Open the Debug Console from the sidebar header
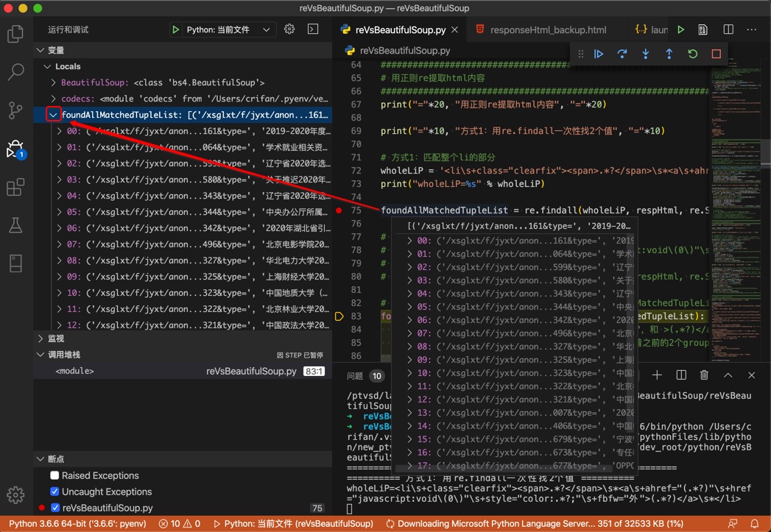771x532 pixels. click(x=313, y=29)
